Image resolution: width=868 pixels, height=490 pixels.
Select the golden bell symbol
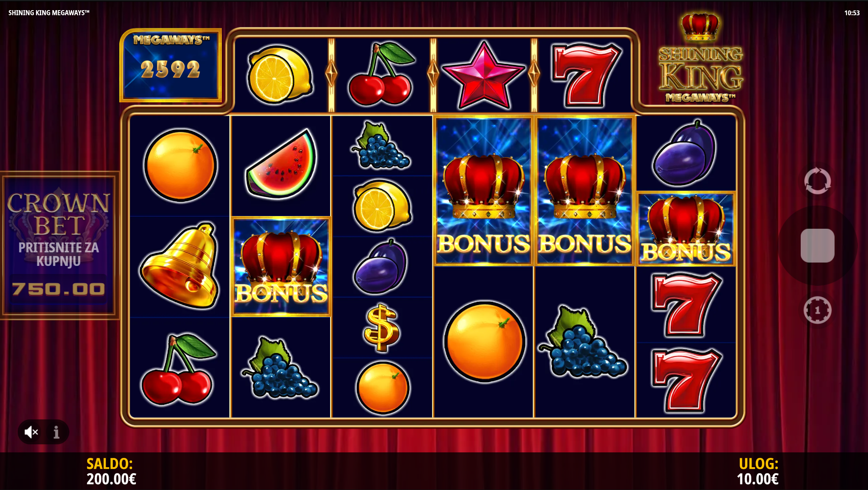click(x=179, y=266)
